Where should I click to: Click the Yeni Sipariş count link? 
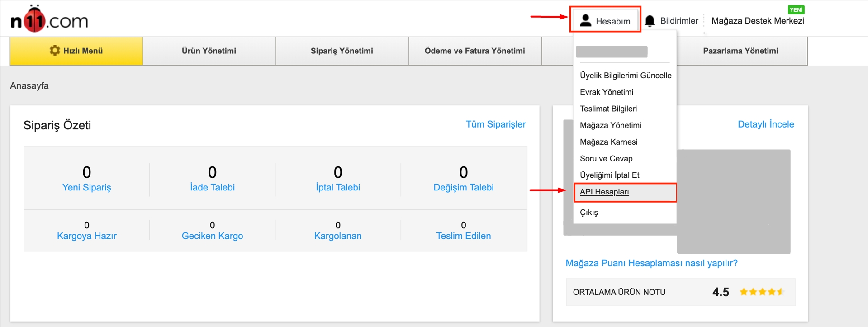(x=86, y=187)
